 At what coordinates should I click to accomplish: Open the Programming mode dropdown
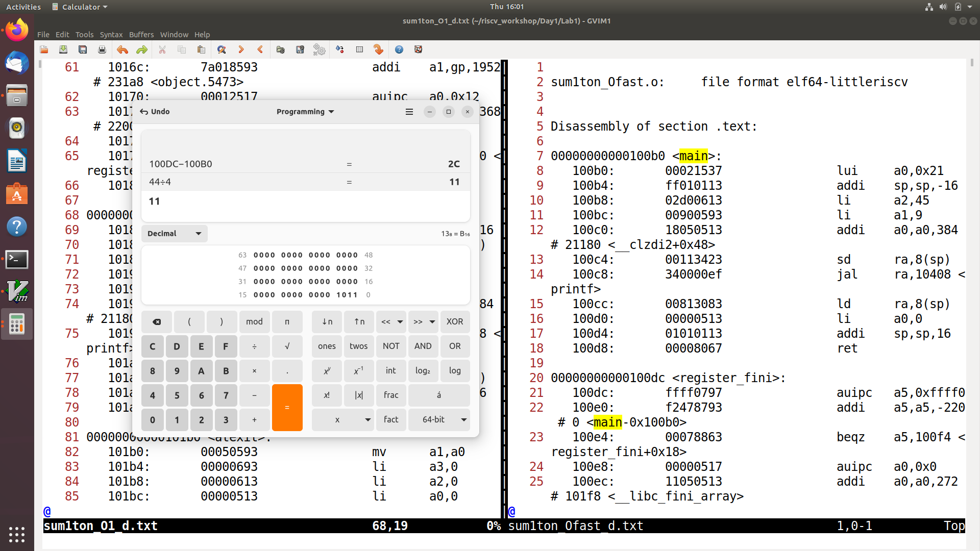305,112
